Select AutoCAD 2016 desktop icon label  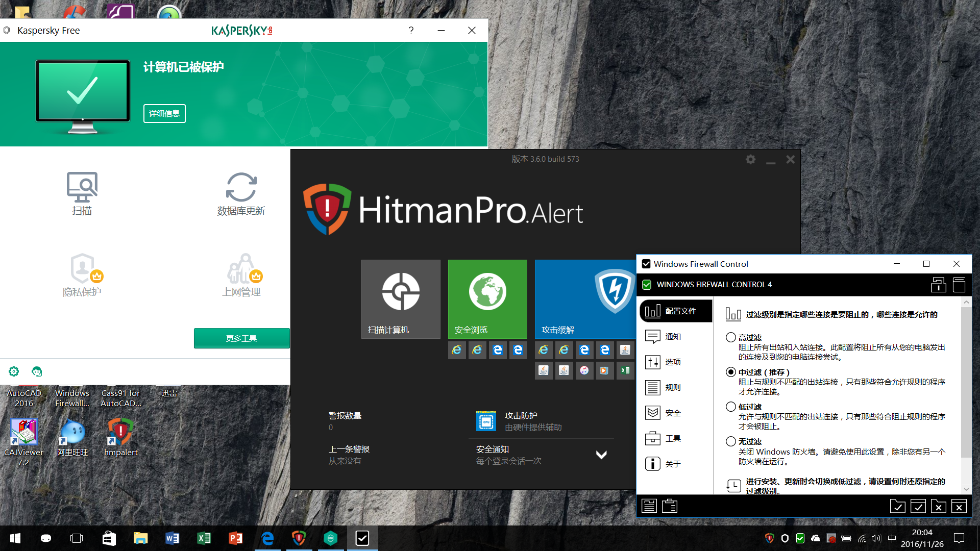(x=24, y=398)
